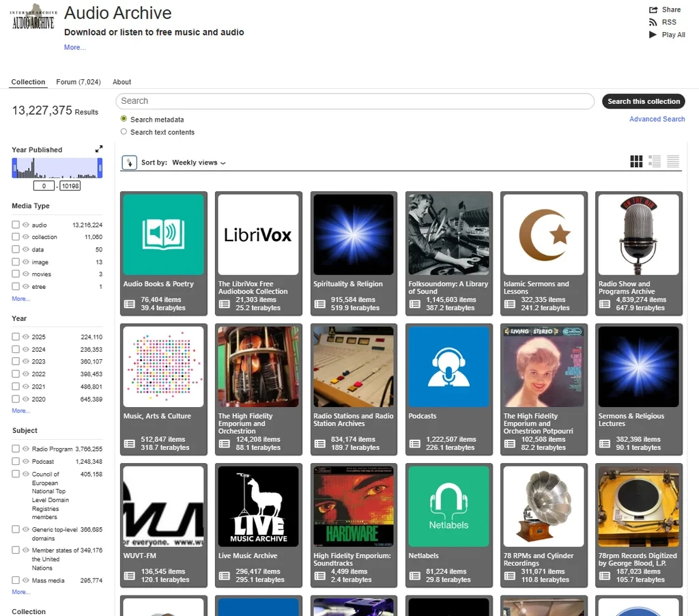Click collection list icon on WUVT-FM tile
699x616 pixels.
[129, 576]
